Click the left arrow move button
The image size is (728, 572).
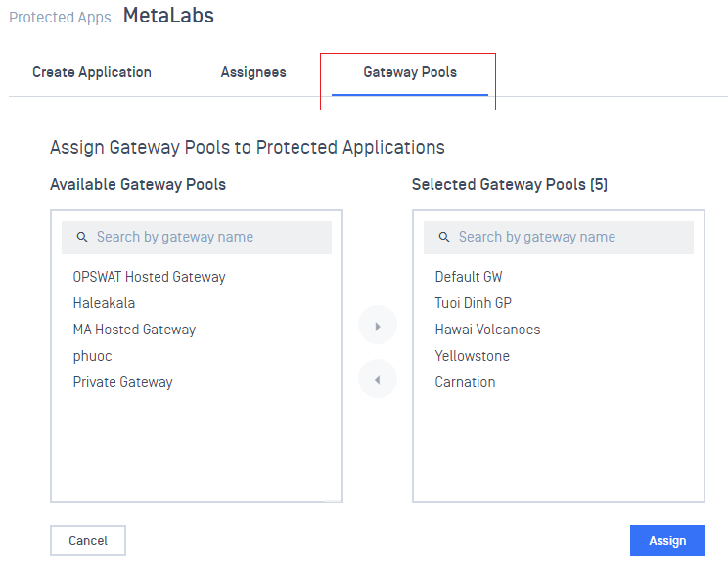tap(378, 379)
